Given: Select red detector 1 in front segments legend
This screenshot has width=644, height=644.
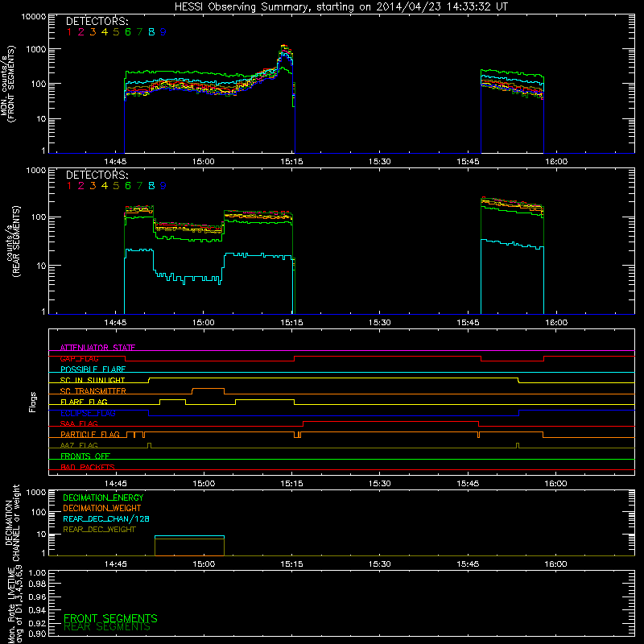Looking at the screenshot, I should click(x=69, y=31).
